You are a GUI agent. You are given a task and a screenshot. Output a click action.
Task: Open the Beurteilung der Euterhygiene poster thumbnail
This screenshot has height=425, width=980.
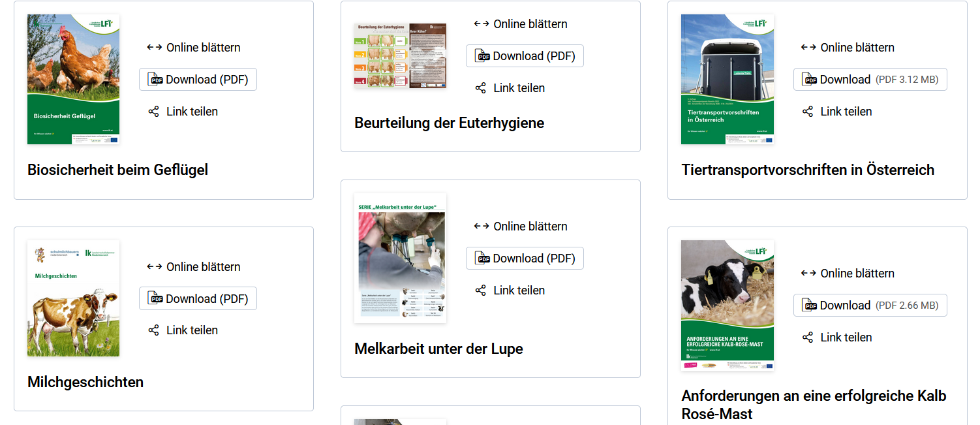(x=400, y=55)
